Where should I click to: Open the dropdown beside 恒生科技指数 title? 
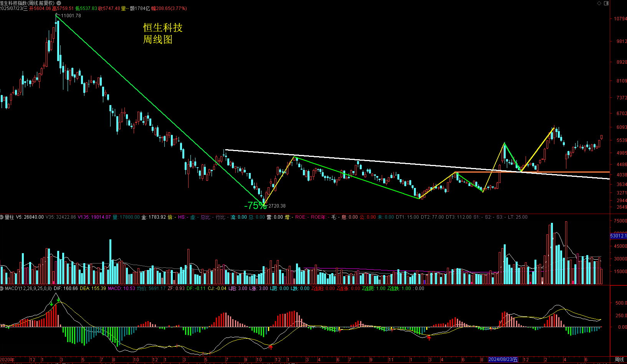59,3
